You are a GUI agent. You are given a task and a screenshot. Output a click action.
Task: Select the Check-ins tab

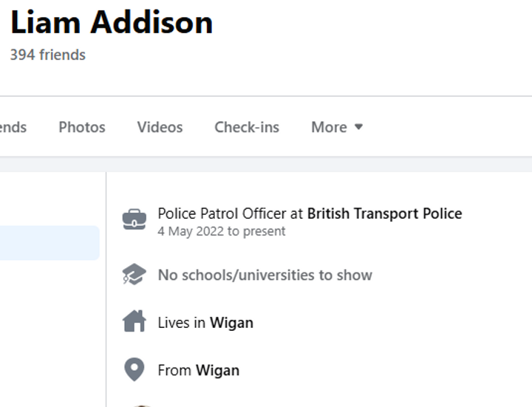[247, 127]
